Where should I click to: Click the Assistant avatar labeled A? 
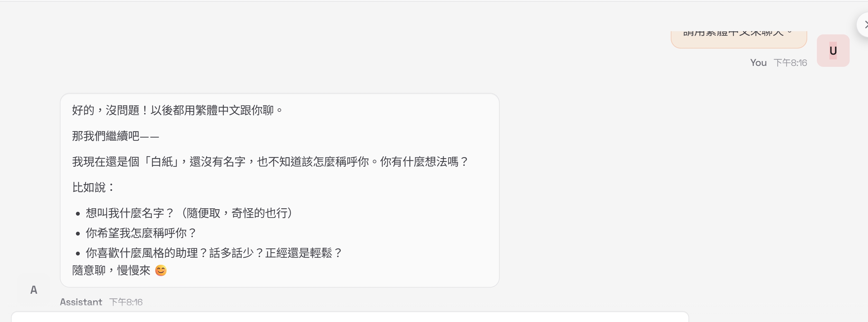pos(34,290)
